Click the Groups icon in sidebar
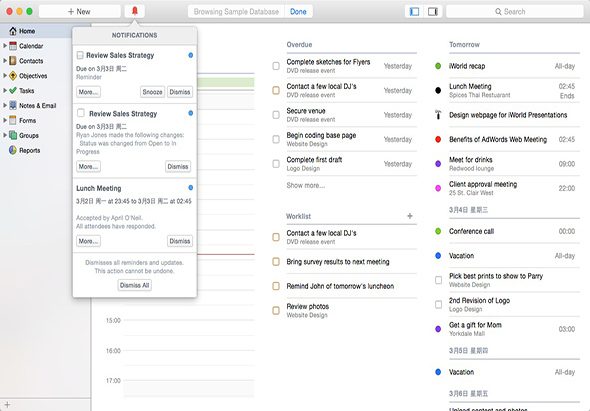 [13, 135]
